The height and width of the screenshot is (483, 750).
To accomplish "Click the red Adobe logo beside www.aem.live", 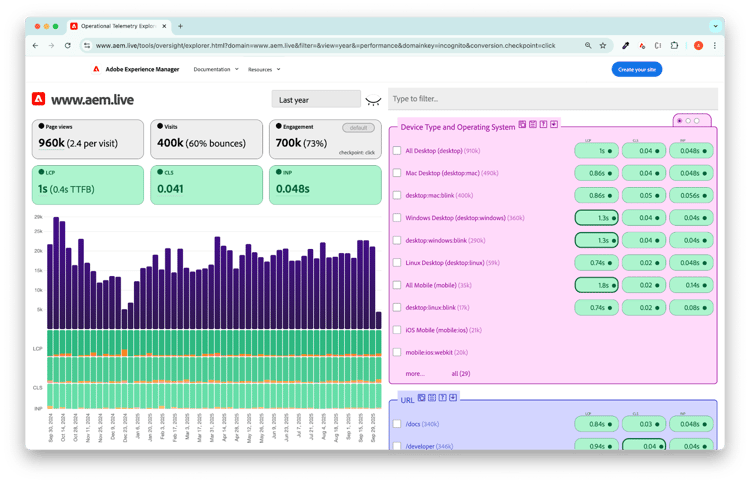I will coord(38,99).
